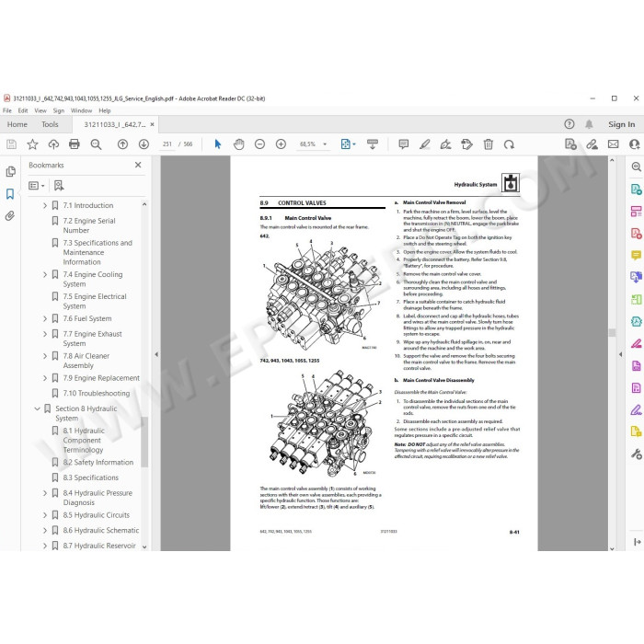Click the Sign In button
Screen dimensions: 644x644
pyautogui.click(x=621, y=124)
